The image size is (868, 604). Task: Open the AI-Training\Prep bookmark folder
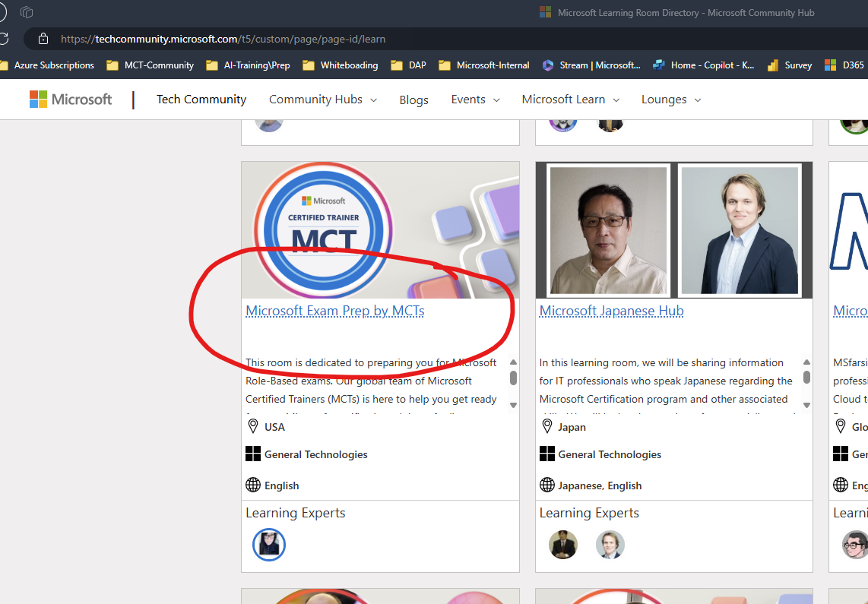click(248, 65)
